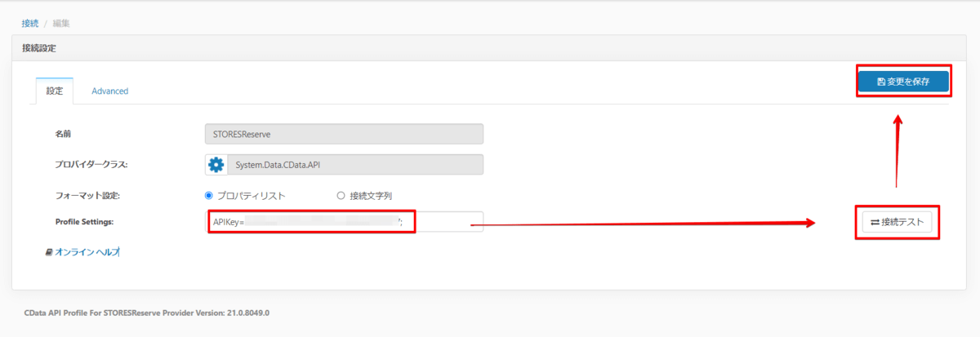Image resolution: width=980 pixels, height=337 pixels.
Task: Click the gear icon beside provider class
Action: click(x=216, y=165)
